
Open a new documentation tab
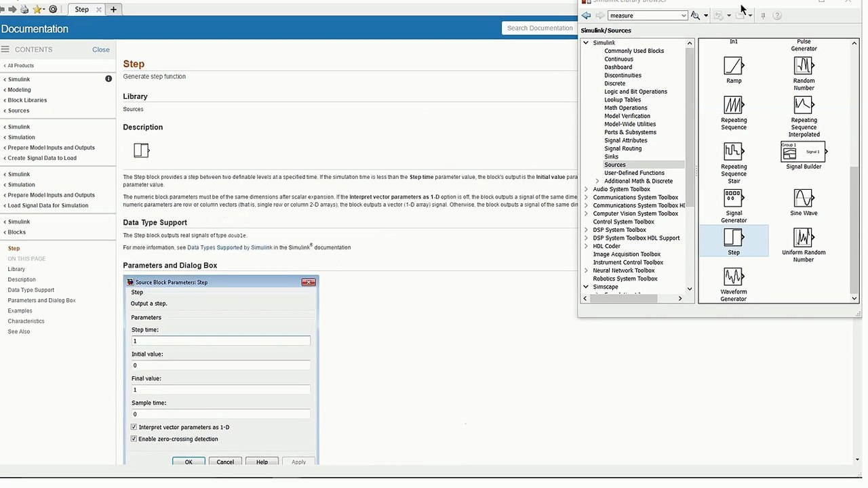pyautogui.click(x=113, y=9)
